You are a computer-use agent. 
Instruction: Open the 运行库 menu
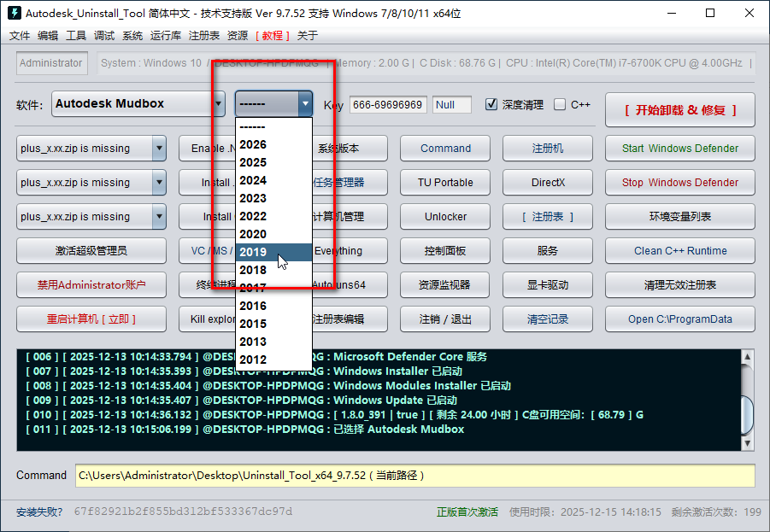point(166,35)
